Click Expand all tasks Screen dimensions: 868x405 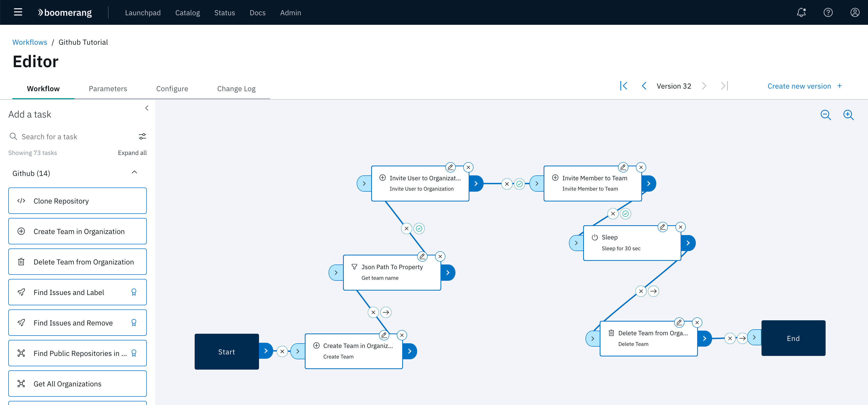click(132, 152)
